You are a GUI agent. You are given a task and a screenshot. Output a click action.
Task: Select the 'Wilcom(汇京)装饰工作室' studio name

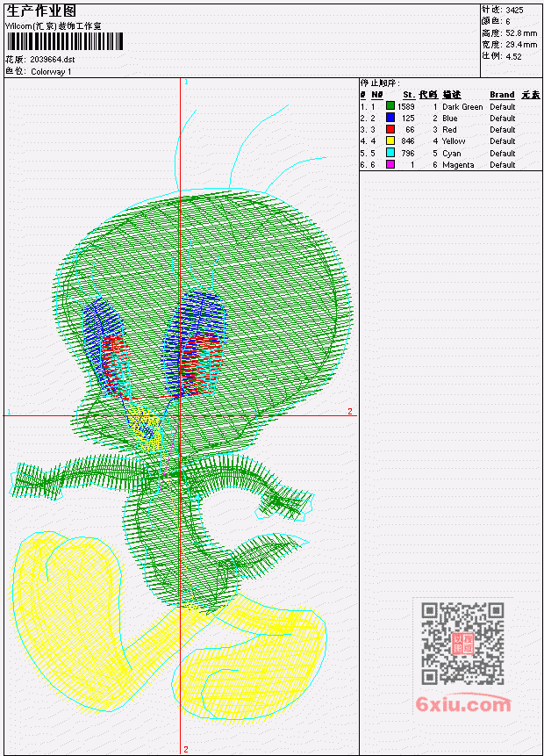[x=53, y=26]
